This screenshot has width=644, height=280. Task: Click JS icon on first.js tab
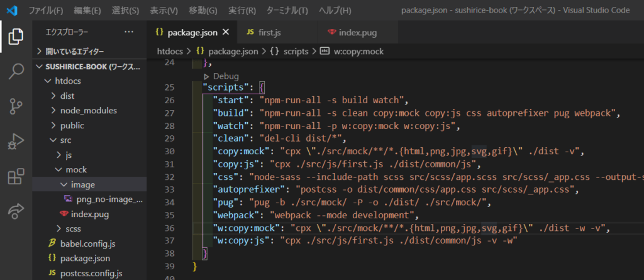250,33
